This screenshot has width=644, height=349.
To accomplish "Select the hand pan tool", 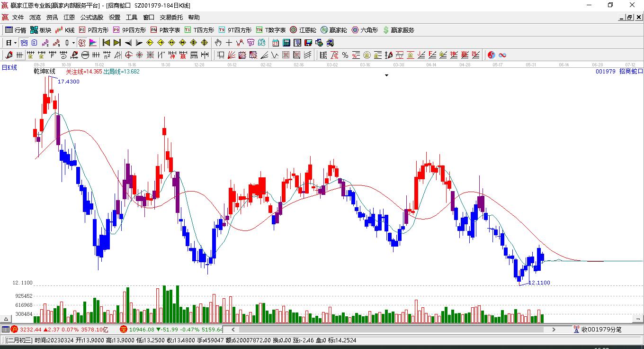I will 218,43.
